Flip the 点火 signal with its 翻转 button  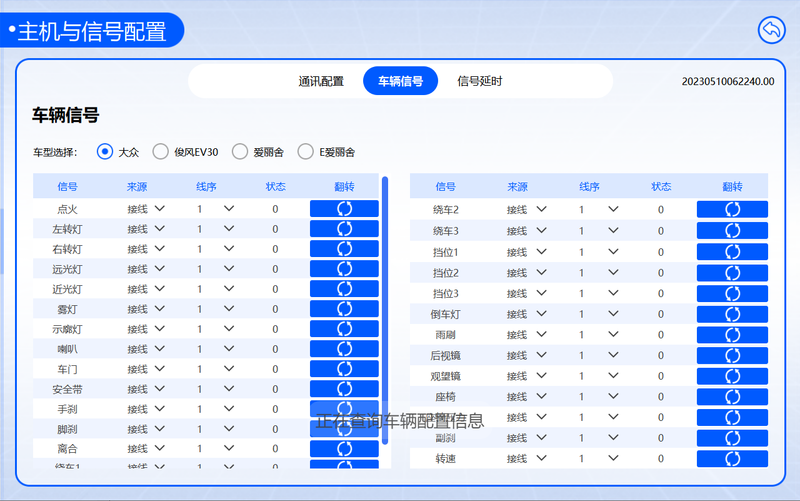point(344,209)
